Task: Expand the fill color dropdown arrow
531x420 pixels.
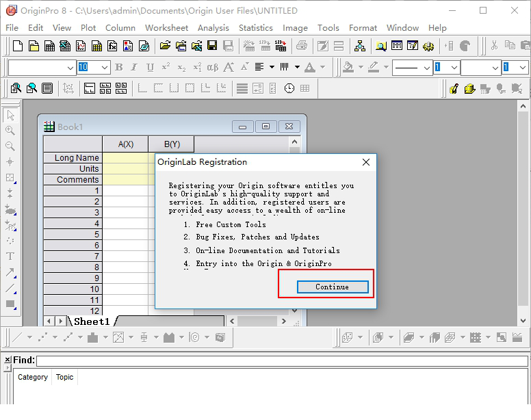Action: tap(361, 67)
